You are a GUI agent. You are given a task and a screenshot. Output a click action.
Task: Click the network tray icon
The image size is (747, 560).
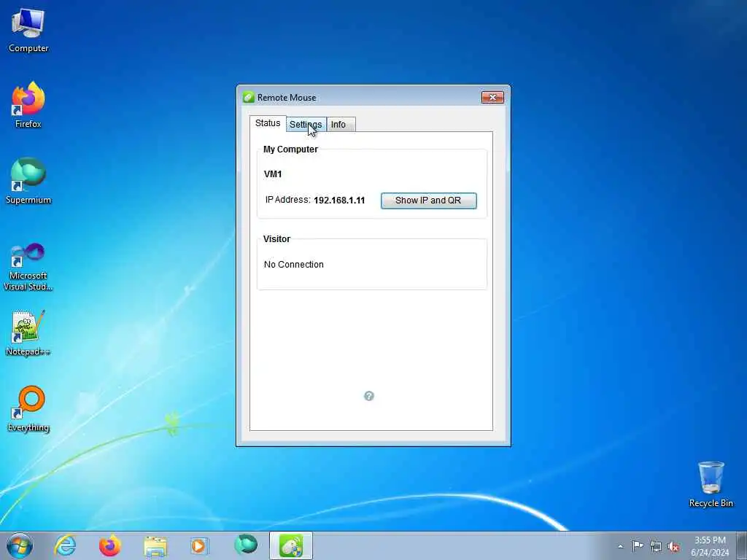pyautogui.click(x=656, y=547)
